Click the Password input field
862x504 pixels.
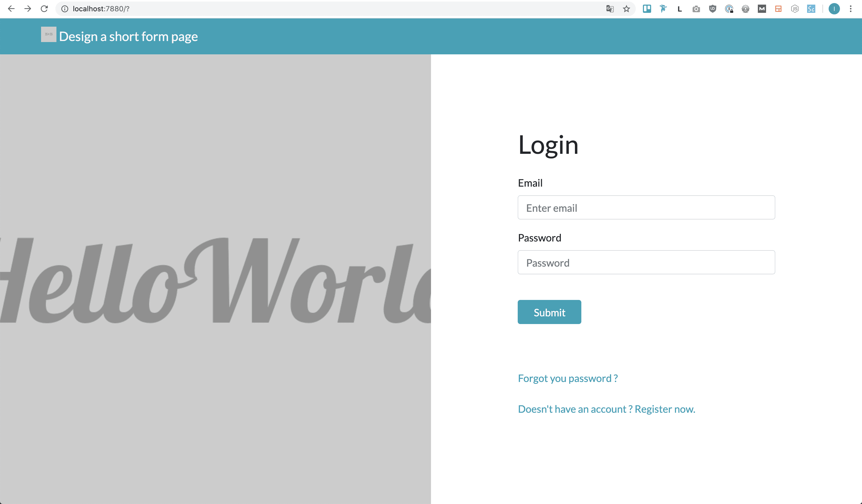pyautogui.click(x=646, y=262)
